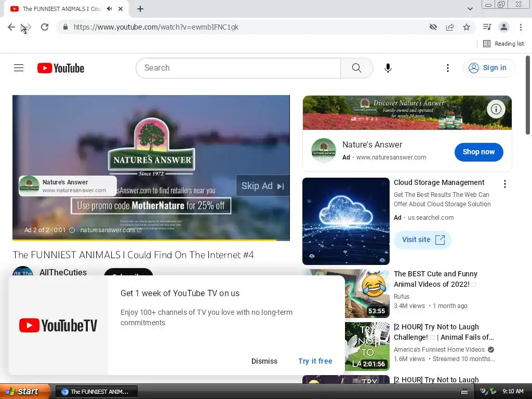Click thumbnail with 2:01:56 duration

tap(367, 347)
